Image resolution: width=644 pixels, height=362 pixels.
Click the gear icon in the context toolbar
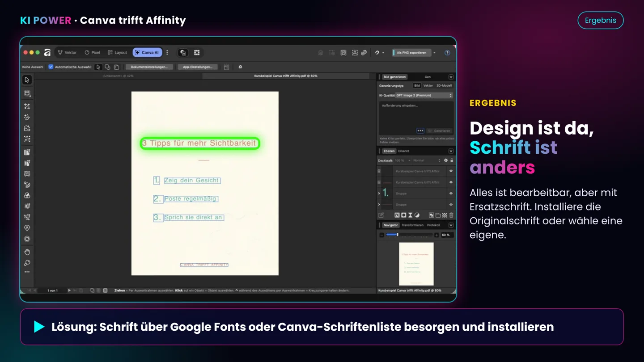[x=240, y=67]
